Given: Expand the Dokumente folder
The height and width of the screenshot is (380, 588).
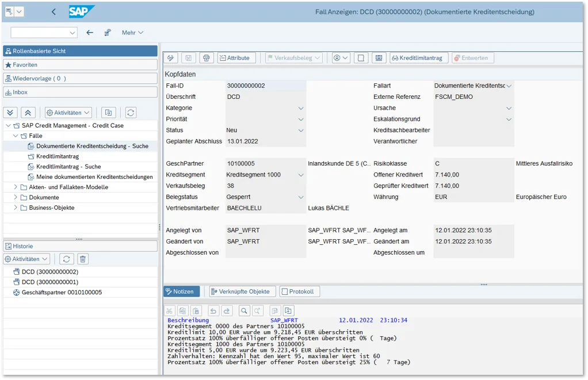Looking at the screenshot, I should 16,198.
